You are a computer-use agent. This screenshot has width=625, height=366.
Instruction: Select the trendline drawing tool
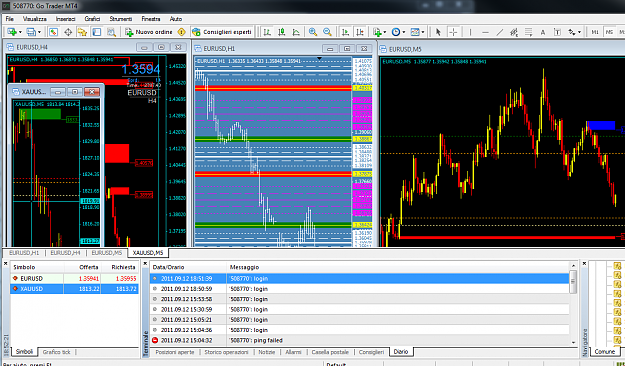(x=499, y=32)
